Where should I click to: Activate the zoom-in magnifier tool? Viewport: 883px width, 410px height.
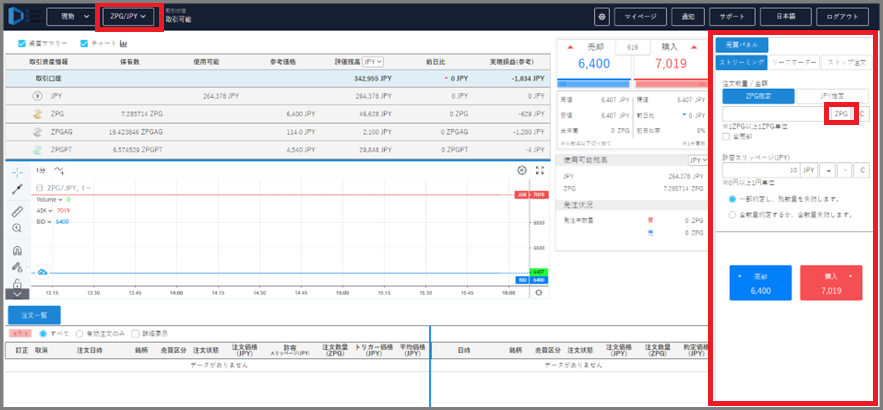17,228
